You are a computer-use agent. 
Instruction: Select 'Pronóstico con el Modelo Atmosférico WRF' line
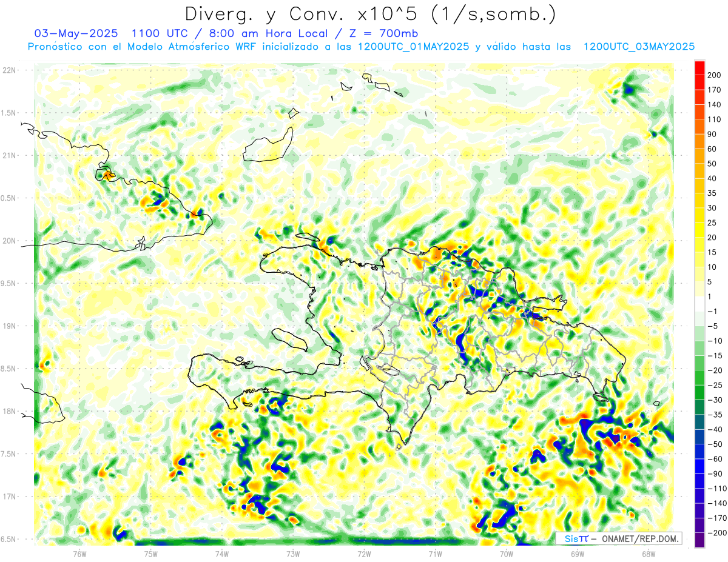pyautogui.click(x=143, y=47)
